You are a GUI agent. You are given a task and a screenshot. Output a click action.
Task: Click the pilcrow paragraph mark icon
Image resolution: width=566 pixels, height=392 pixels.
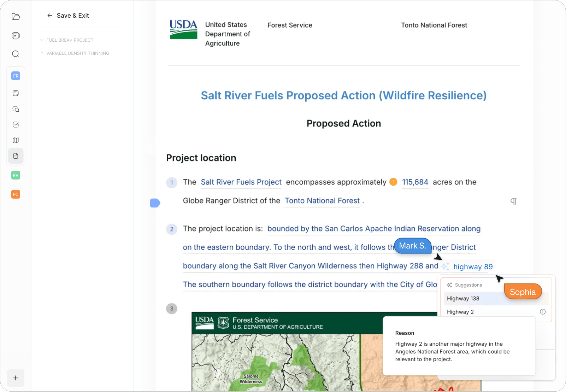pyautogui.click(x=514, y=201)
